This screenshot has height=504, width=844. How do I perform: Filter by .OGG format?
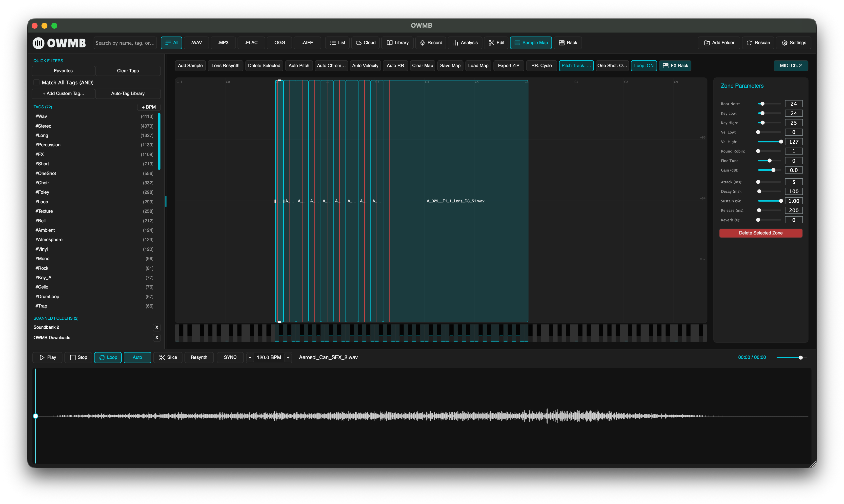tap(279, 43)
